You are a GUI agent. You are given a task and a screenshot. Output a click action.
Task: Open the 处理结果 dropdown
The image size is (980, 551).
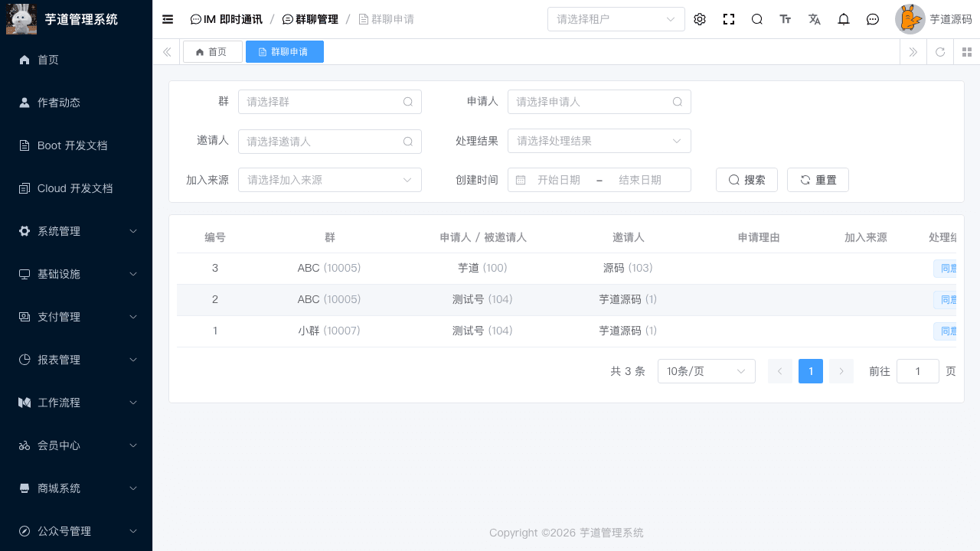tap(599, 141)
